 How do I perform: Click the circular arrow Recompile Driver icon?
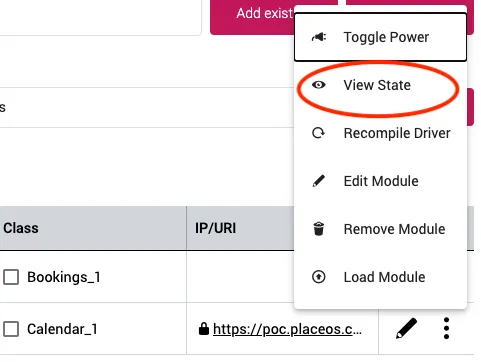(x=318, y=133)
